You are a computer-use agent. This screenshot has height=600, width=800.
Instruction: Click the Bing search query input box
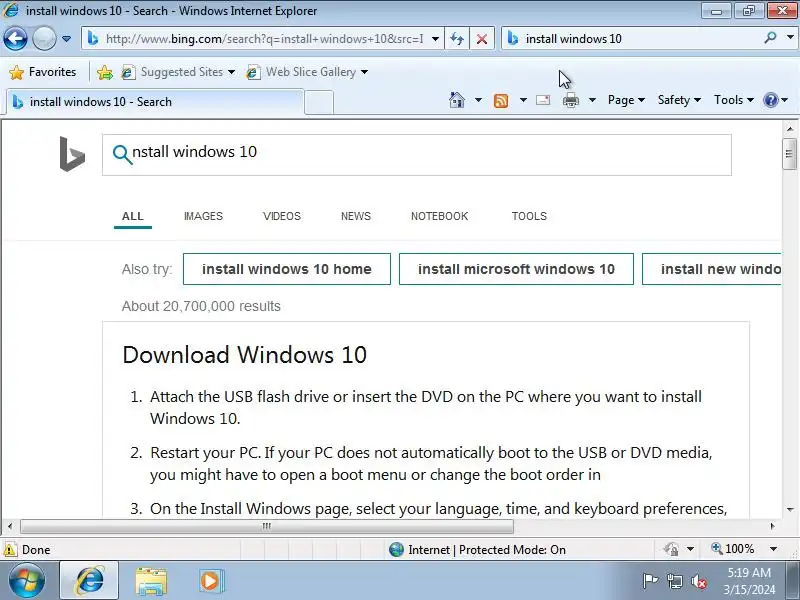click(x=417, y=155)
